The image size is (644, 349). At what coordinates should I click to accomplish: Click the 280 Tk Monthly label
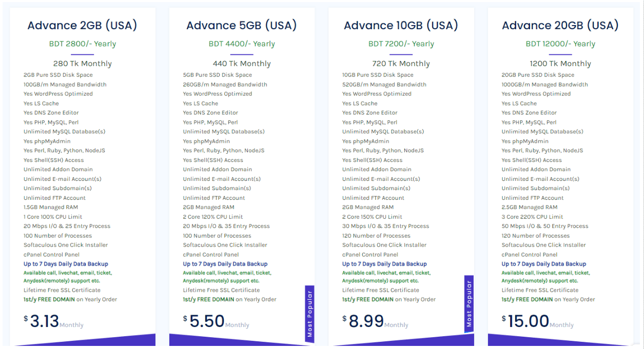pos(82,64)
